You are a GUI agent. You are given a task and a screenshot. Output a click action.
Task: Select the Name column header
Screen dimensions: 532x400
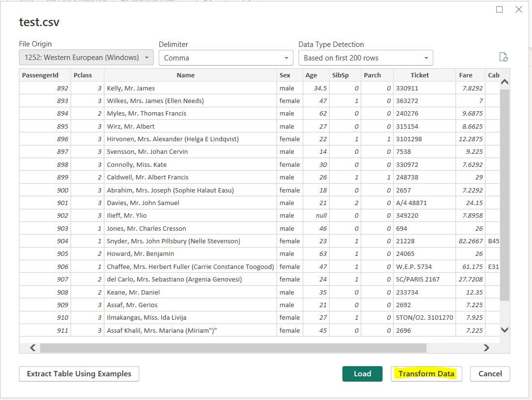[x=186, y=75]
